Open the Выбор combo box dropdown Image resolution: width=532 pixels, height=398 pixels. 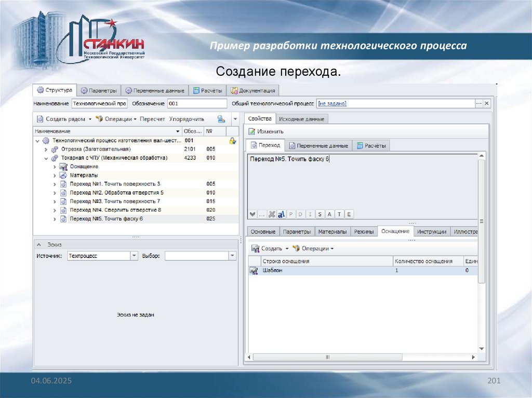232,256
